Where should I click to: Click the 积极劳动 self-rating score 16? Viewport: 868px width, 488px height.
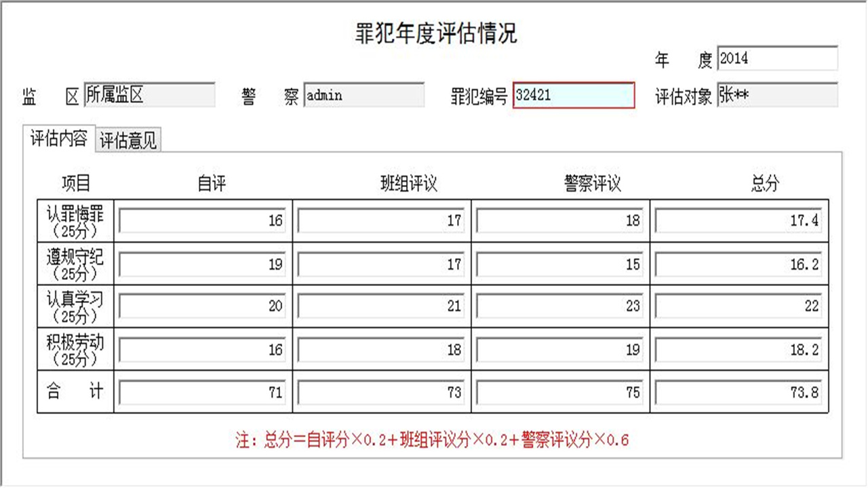click(x=201, y=349)
